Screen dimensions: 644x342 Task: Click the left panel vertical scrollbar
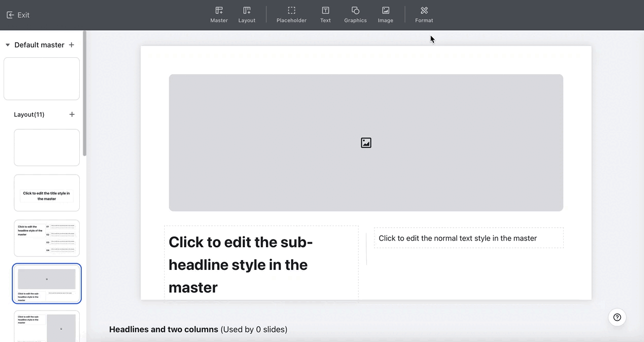84,93
